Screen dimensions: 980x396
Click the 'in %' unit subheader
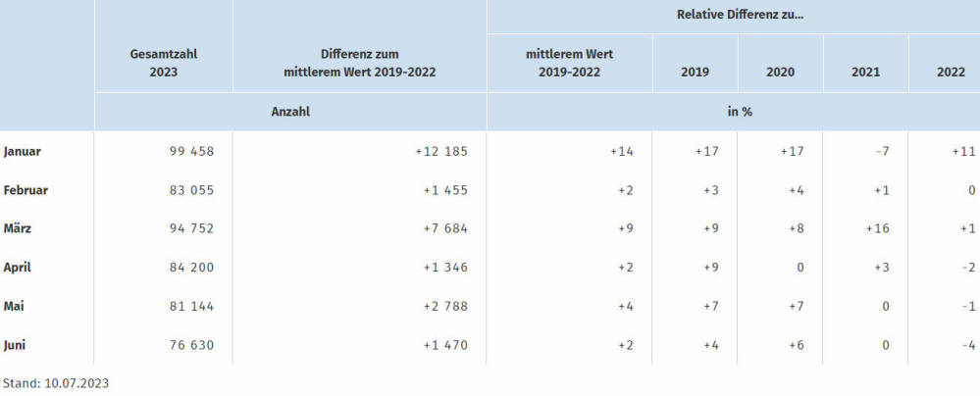click(x=739, y=112)
